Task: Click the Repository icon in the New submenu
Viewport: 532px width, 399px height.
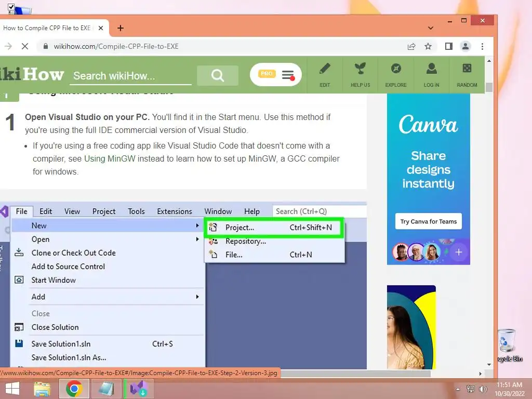Action: tap(213, 241)
